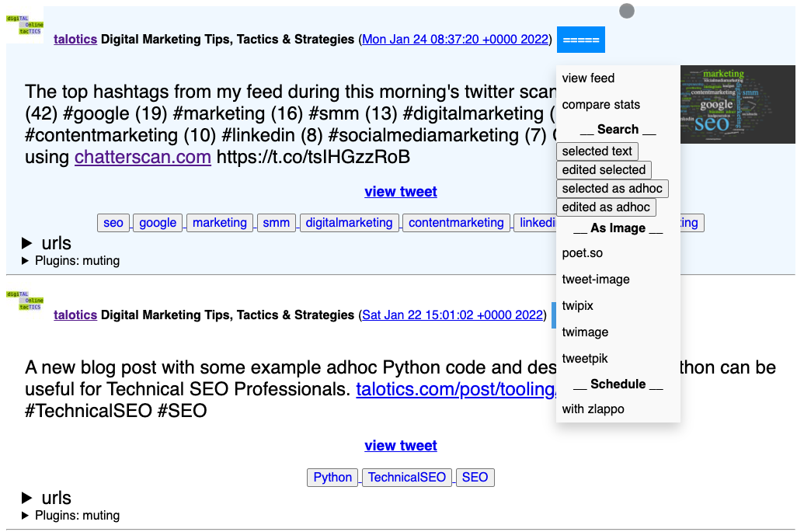This screenshot has width=804, height=532.
Task: Open the word cloud image thumbnail
Action: [737, 104]
